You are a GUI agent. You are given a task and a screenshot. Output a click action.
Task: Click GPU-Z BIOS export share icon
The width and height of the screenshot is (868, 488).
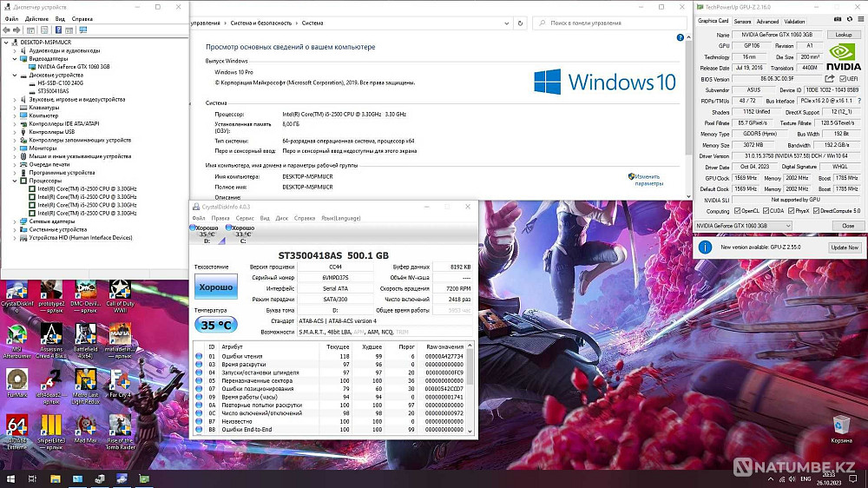829,79
